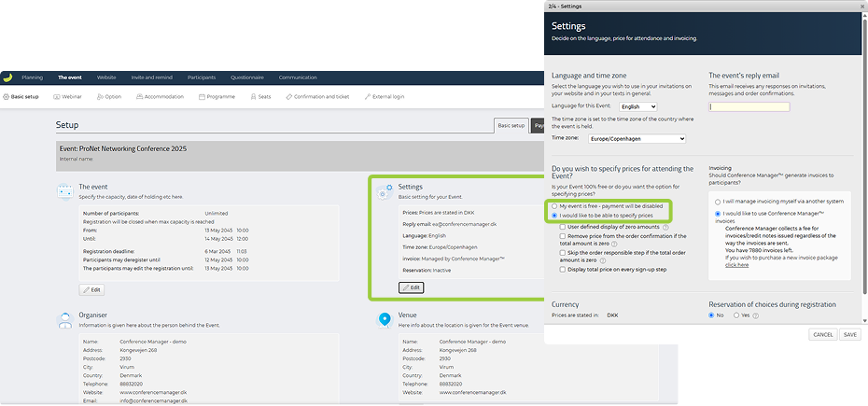This screenshot has height=406, width=868.
Task: Switch to the Basic setup tab
Action: (x=511, y=125)
